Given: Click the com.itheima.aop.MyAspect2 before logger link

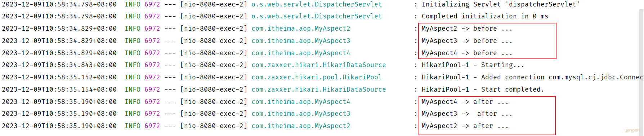Looking at the screenshot, I should pos(301,28).
